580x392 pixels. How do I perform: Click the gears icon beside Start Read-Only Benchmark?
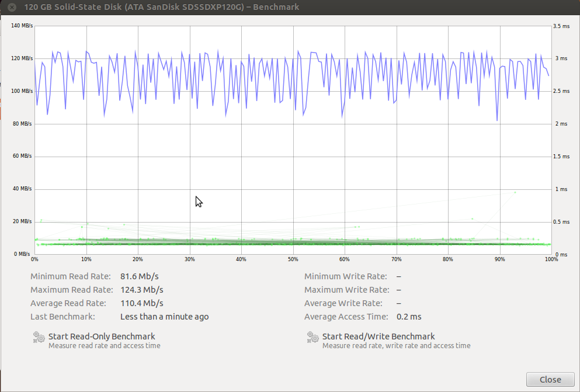pyautogui.click(x=39, y=337)
